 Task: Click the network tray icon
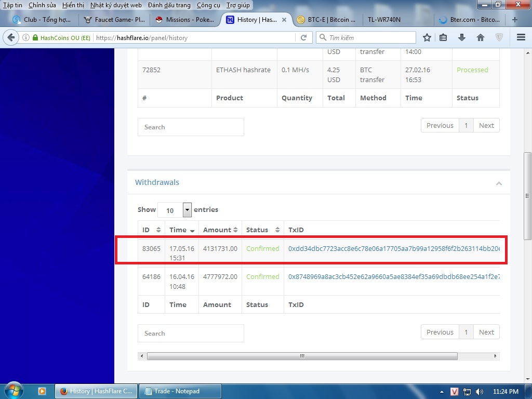(467, 392)
